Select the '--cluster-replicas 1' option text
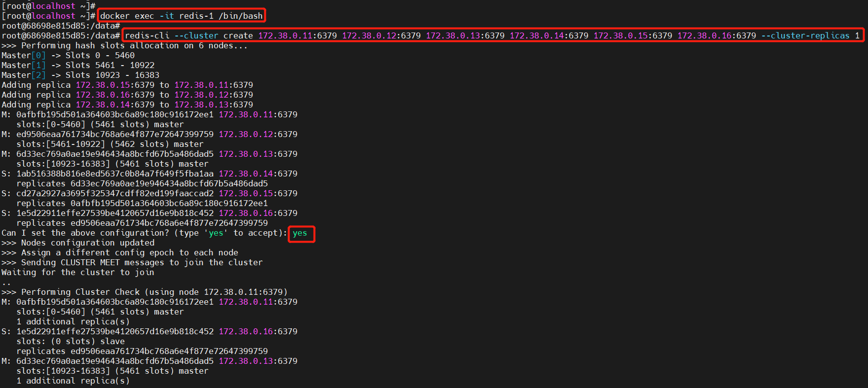868x388 pixels. (810, 35)
